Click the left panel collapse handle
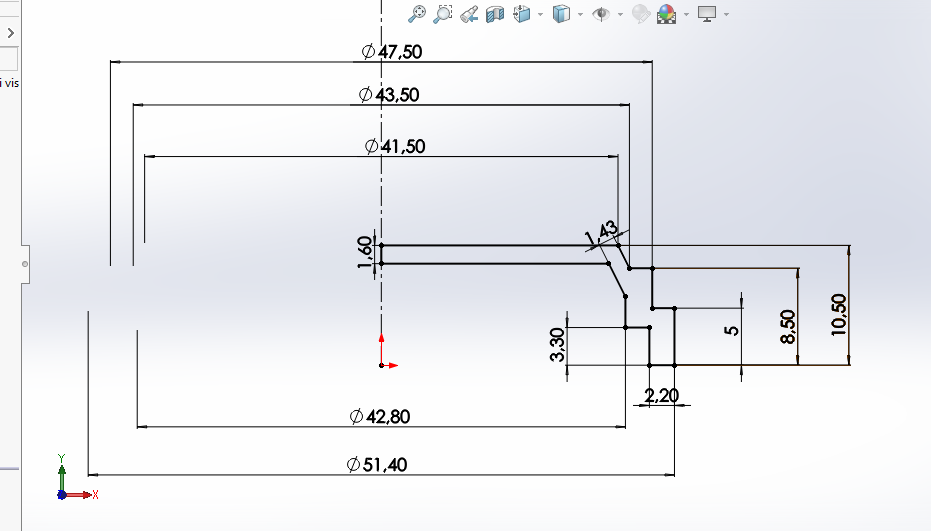The image size is (931, 531). click(25, 264)
